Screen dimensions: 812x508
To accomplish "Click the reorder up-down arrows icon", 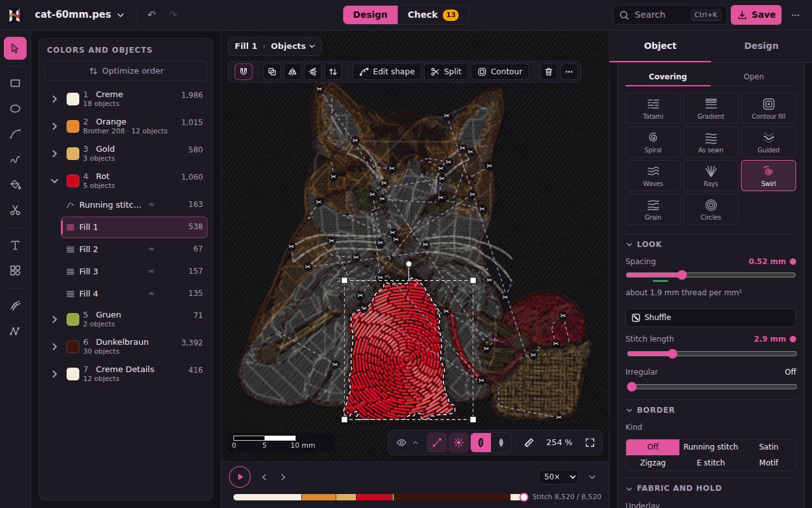I will (333, 72).
